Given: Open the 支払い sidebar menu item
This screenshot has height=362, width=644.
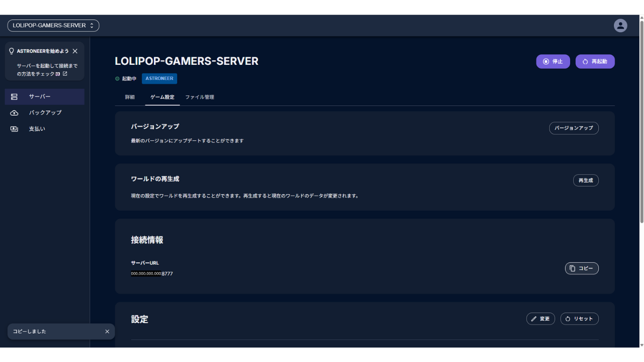Looking at the screenshot, I should click(45, 129).
